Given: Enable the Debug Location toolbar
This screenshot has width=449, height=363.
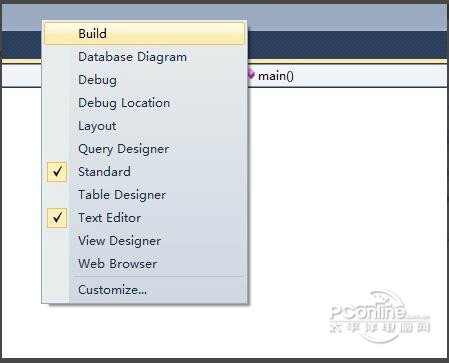Looking at the screenshot, I should coord(144,103).
